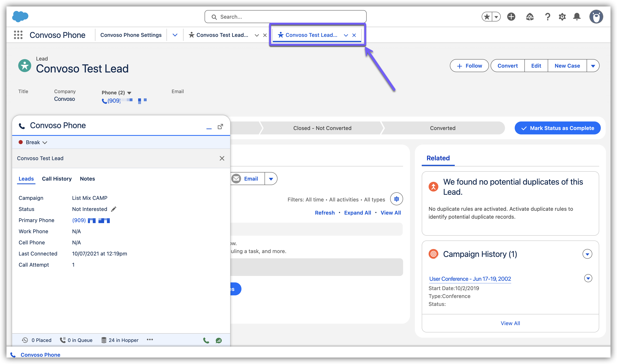This screenshot has width=617, height=364.
Task: Open the Campaign History actions dropdown
Action: (587, 254)
